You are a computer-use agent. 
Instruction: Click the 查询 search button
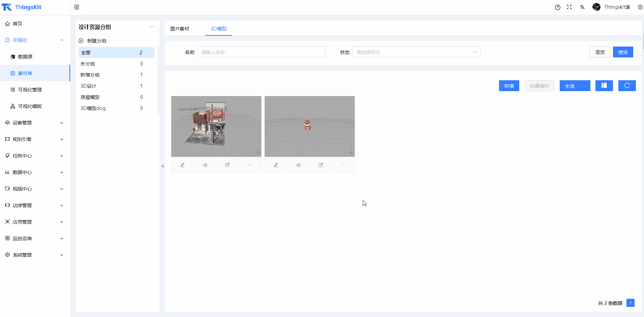coord(623,52)
